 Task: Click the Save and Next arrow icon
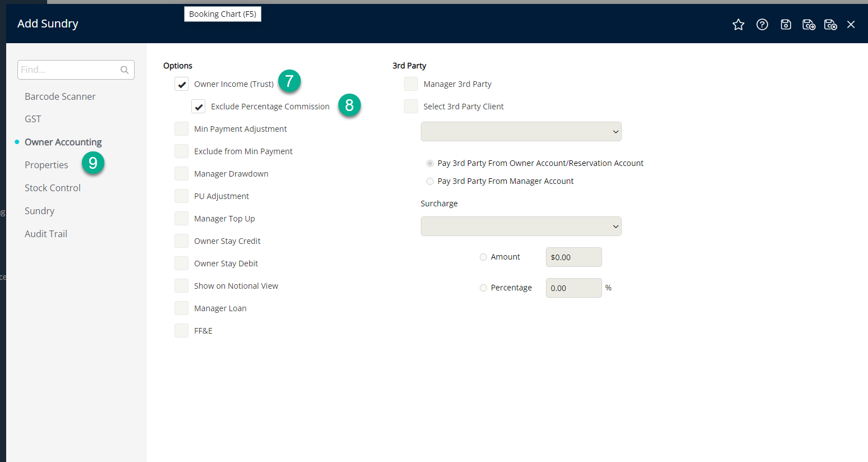(809, 25)
